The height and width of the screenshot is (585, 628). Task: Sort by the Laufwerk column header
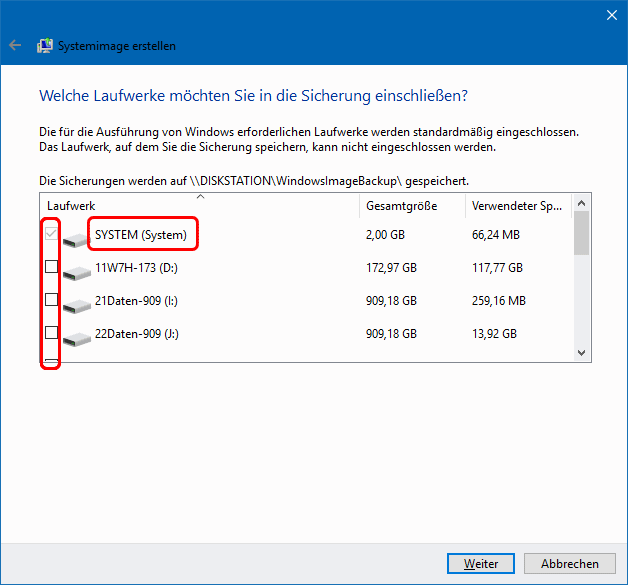pyautogui.click(x=198, y=205)
